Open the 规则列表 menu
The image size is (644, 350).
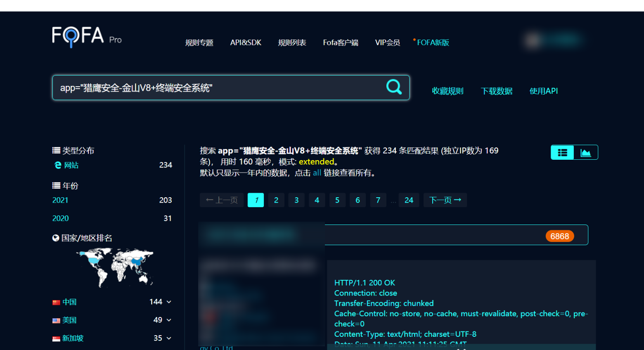(x=292, y=43)
